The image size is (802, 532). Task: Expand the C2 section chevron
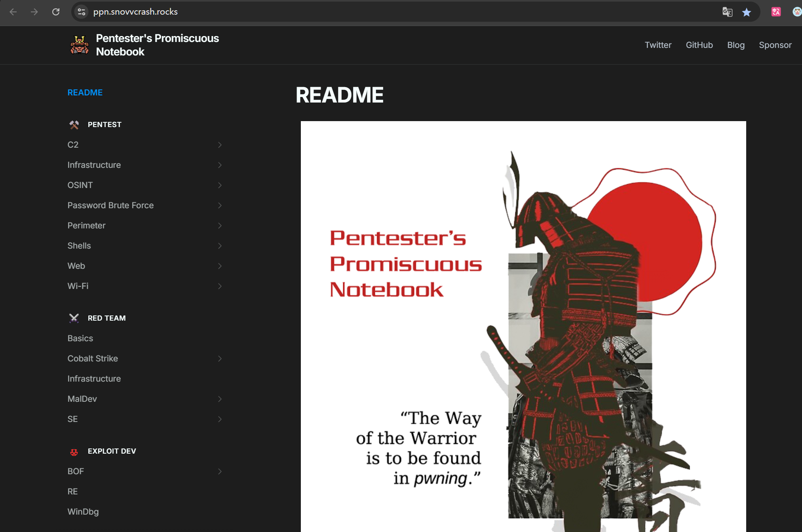(x=220, y=145)
